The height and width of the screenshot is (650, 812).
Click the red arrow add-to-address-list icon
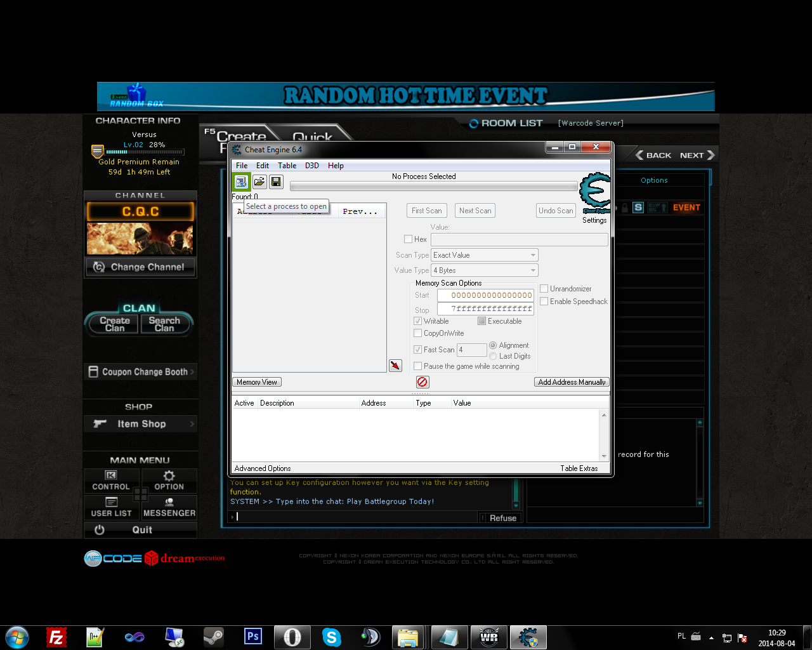[x=395, y=366]
